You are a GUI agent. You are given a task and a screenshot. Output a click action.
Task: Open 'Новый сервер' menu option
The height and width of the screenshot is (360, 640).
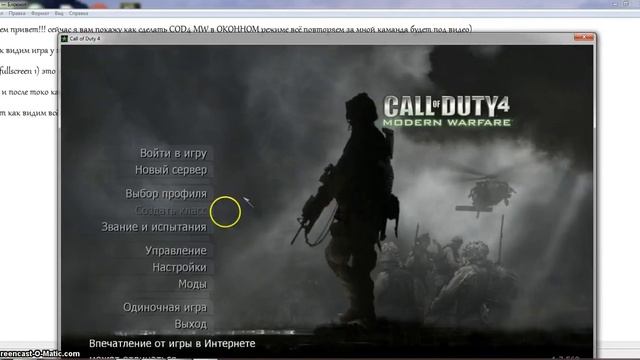pos(171,170)
